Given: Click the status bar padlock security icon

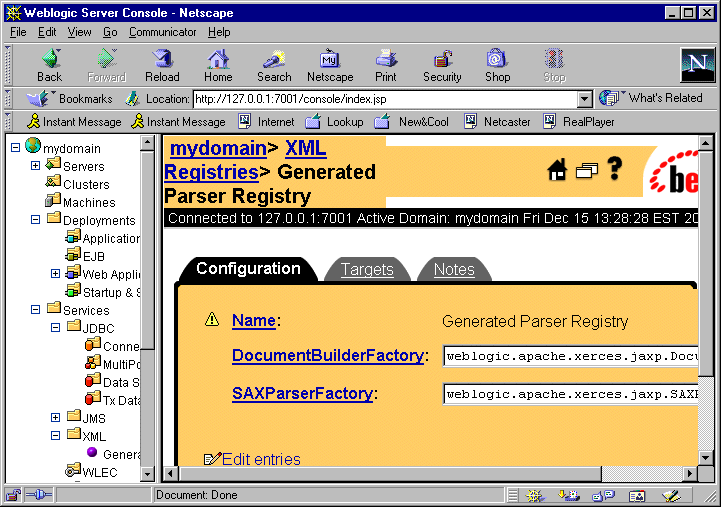Looking at the screenshot, I should pos(13,495).
